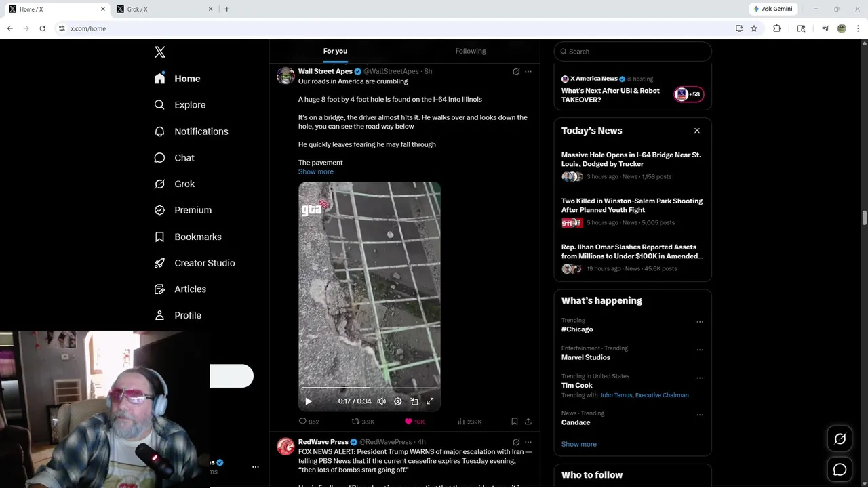Reload the page
The image size is (868, 488).
coord(42,28)
